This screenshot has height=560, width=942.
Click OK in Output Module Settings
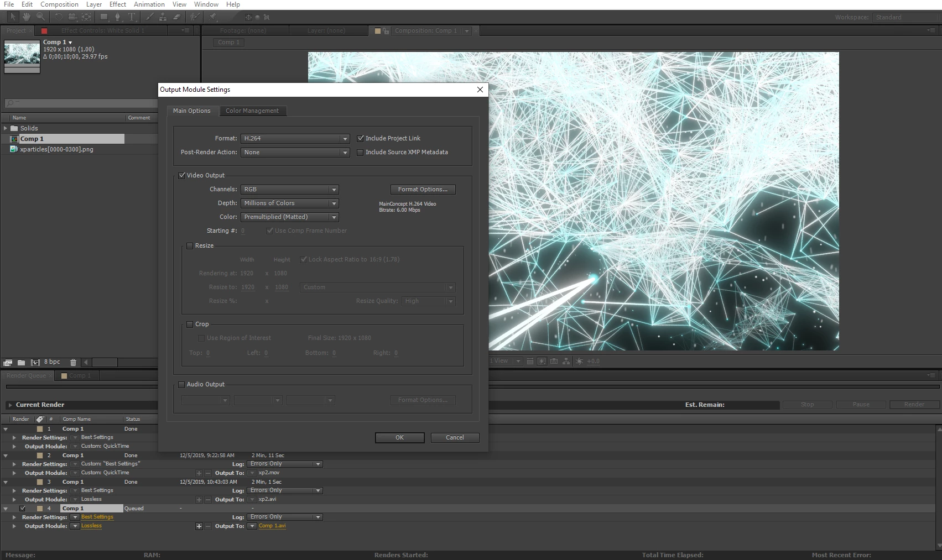pyautogui.click(x=400, y=437)
